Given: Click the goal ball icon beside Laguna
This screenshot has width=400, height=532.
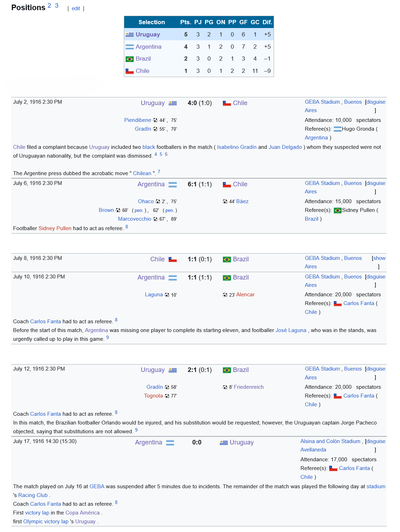Looking at the screenshot, I should coord(167,295).
